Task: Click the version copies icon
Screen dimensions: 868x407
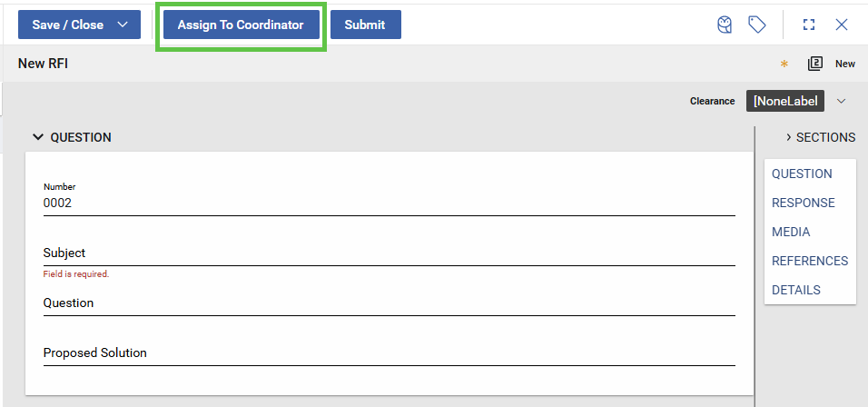Action: click(x=814, y=64)
